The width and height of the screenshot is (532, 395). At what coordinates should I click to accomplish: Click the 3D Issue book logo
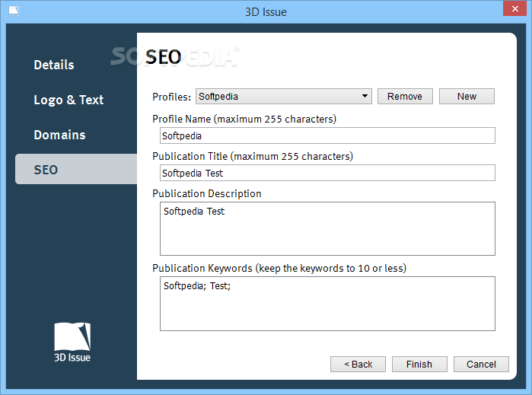[x=72, y=342]
